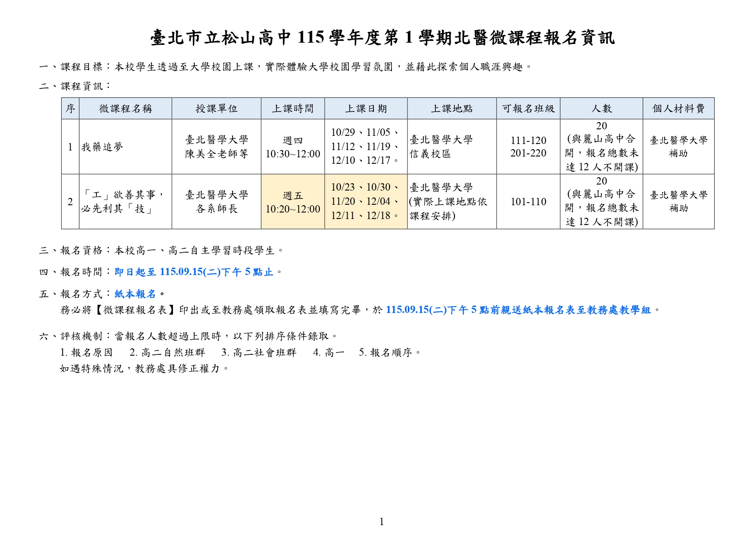
Task: Select the 臺北醫學大學 信義校區 location cell
Action: point(452,147)
